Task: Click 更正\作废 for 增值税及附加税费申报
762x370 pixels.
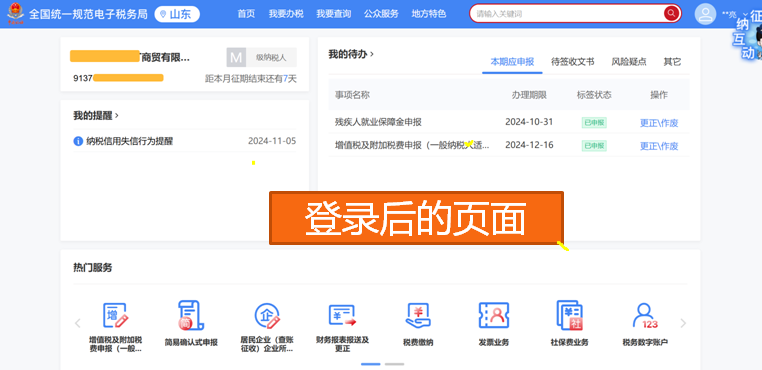Action: coord(659,146)
